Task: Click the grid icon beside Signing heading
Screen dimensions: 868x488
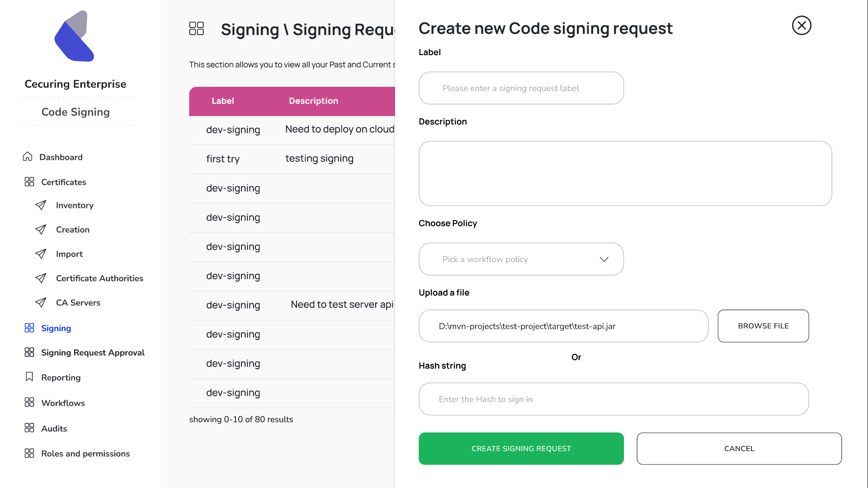Action: [197, 28]
